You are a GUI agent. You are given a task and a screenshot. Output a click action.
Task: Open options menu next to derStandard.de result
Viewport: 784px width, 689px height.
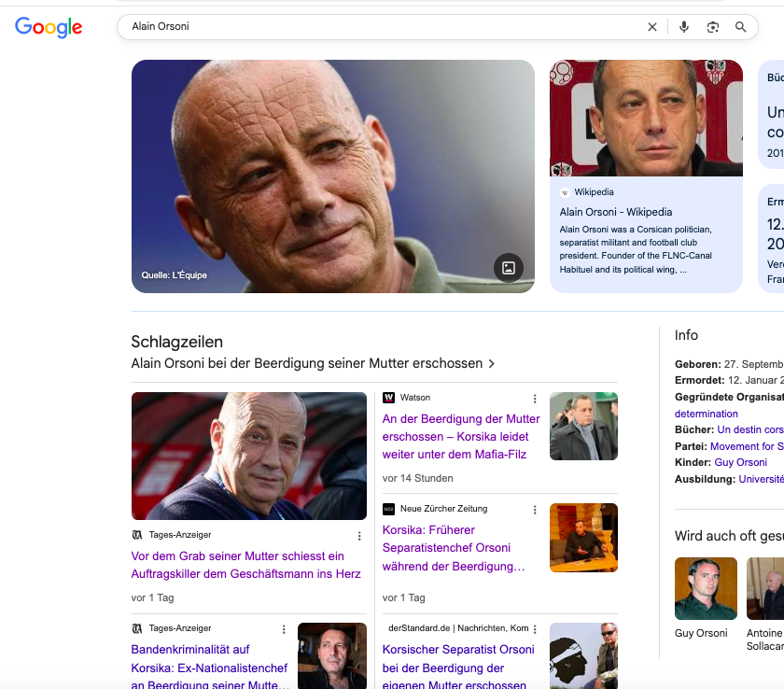535,629
